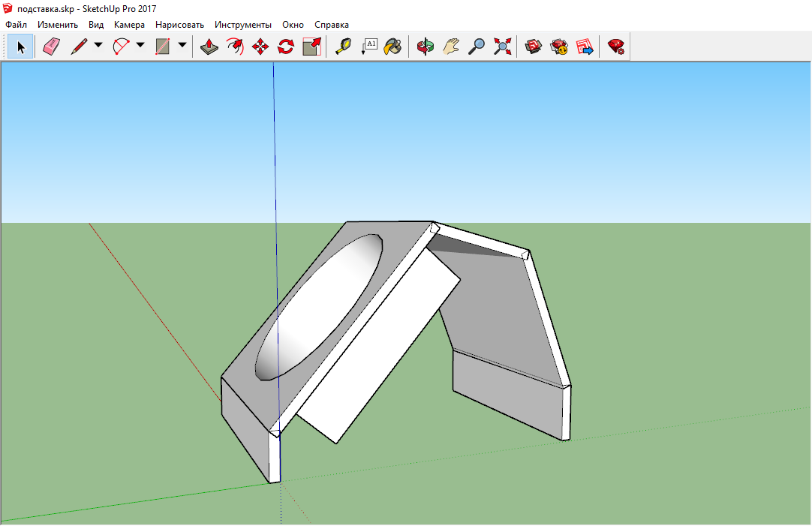Pick the Eraser tool

click(51, 47)
